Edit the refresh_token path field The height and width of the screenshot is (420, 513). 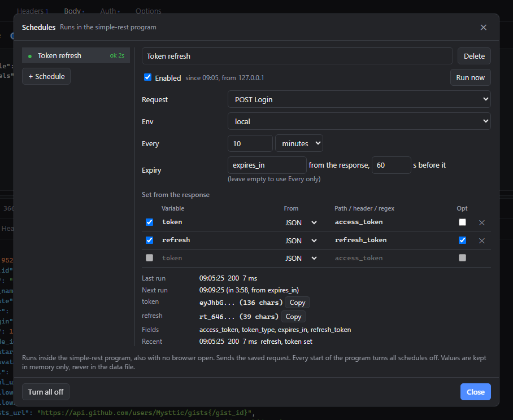[x=393, y=240]
